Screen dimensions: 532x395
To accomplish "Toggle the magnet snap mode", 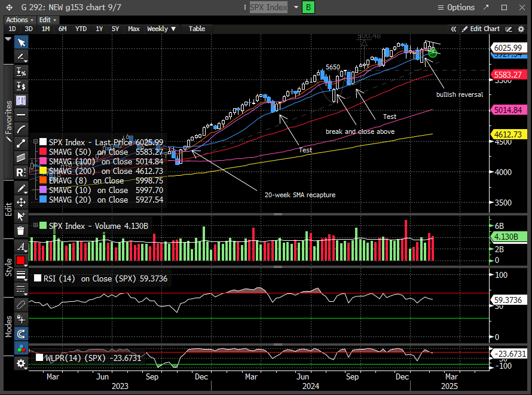I will click(x=21, y=333).
